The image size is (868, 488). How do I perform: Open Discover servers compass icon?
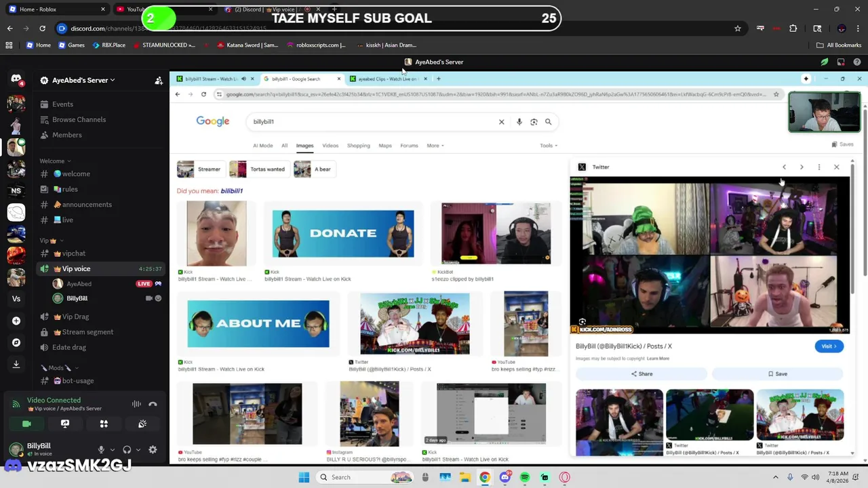click(x=16, y=342)
